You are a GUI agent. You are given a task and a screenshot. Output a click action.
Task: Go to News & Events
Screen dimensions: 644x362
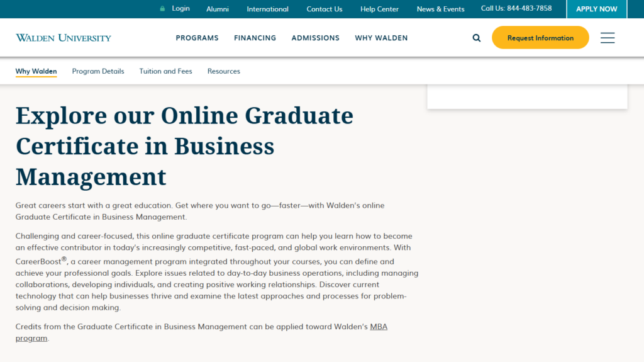point(440,9)
